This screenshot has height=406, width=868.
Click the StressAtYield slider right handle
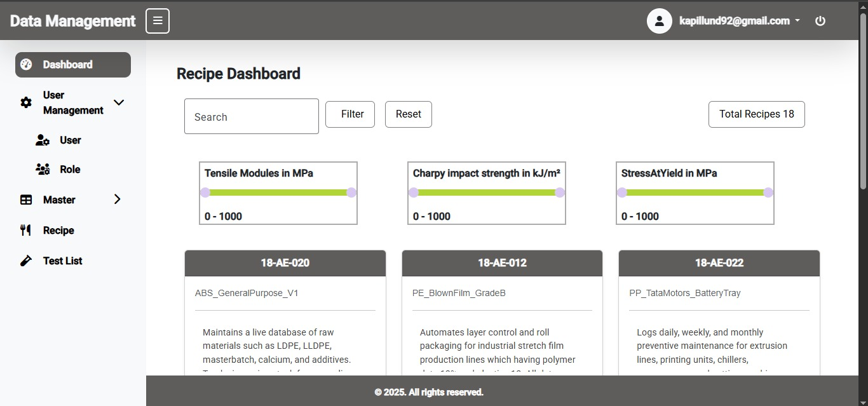point(768,193)
